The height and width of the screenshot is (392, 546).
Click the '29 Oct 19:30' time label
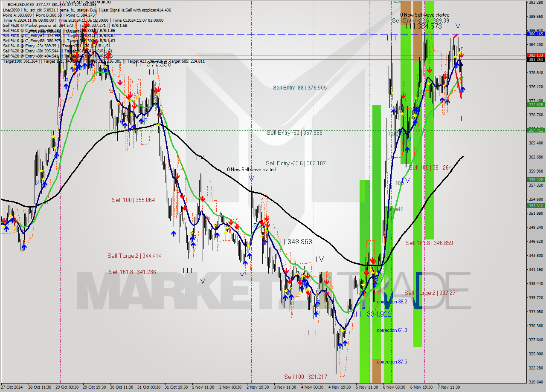(95, 387)
